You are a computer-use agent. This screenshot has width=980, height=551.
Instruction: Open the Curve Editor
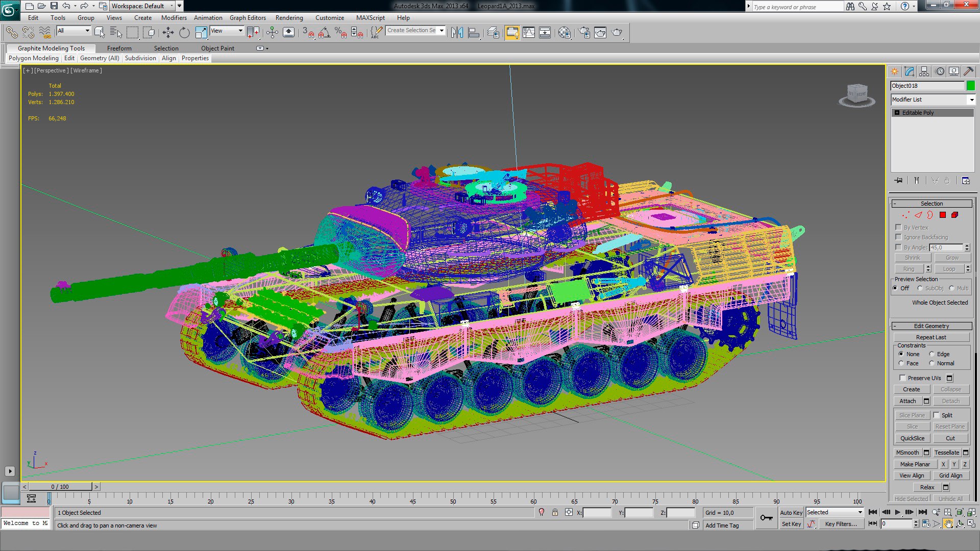[x=529, y=33]
